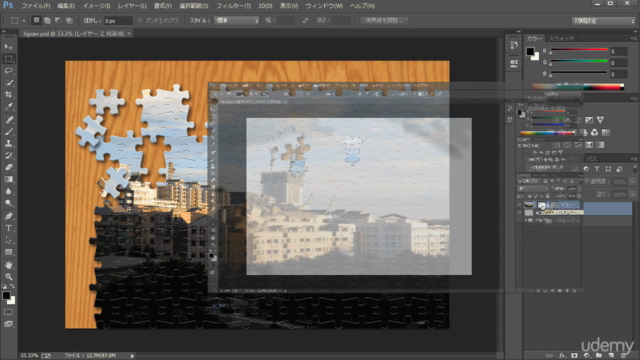Select the Quick Selection tool

(x=9, y=83)
